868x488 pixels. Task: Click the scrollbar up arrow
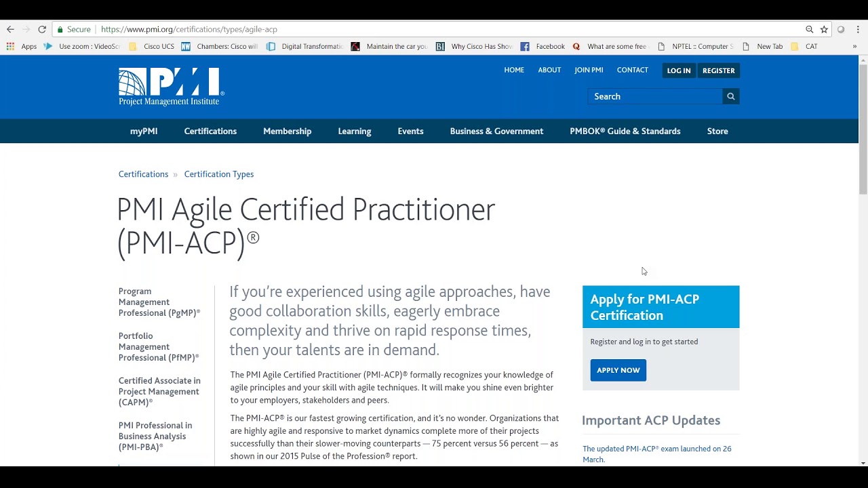[x=863, y=60]
